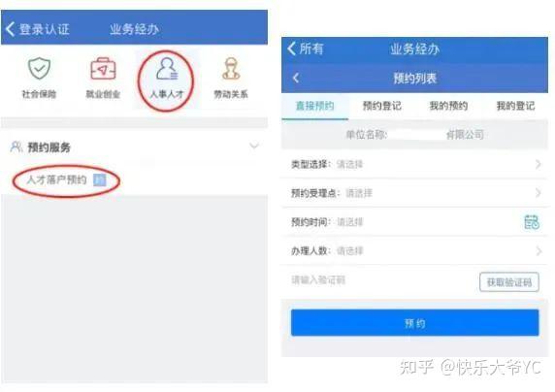This screenshot has height=392, width=555.
Task: Switch to the 预约登记 tab
Action: 382,106
